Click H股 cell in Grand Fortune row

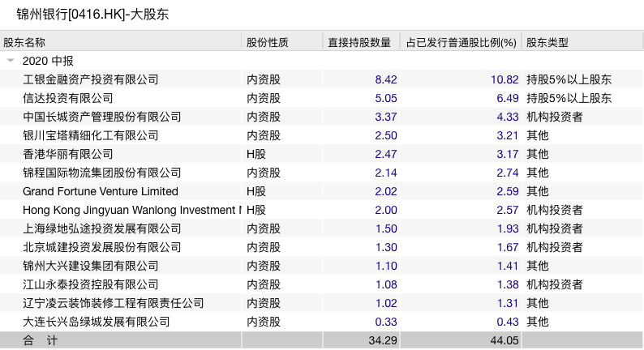(256, 191)
